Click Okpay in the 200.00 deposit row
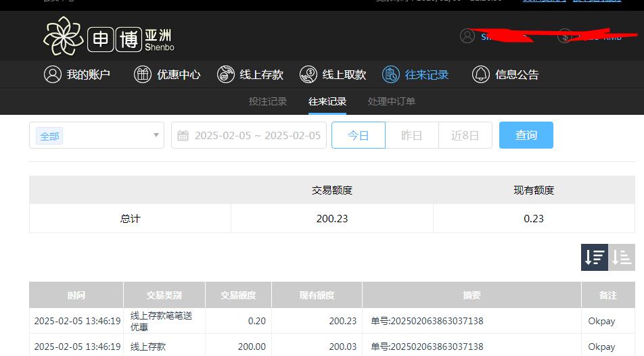Screen dimensions: 644x356 (x=601, y=347)
